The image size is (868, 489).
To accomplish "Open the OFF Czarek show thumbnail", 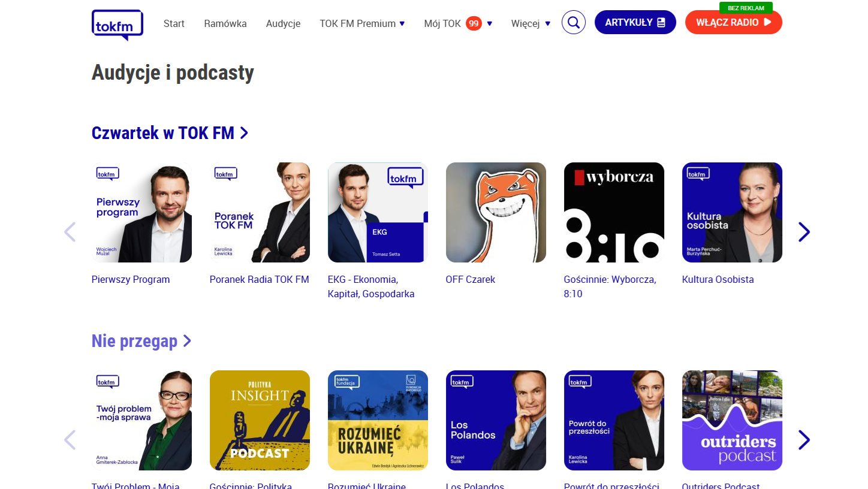I will (496, 212).
